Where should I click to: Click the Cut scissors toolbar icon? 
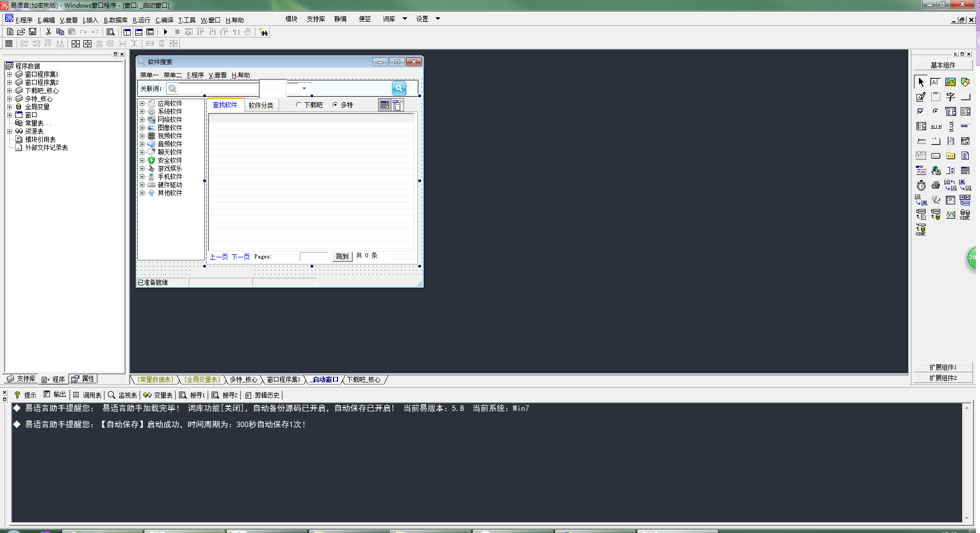coord(48,32)
